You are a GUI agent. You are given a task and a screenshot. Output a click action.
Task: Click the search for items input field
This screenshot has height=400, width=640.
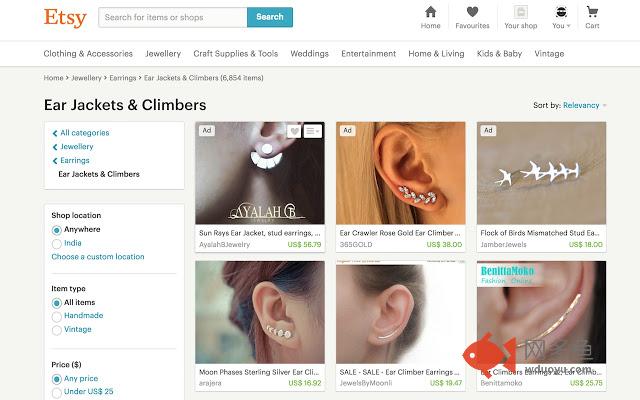(x=173, y=17)
